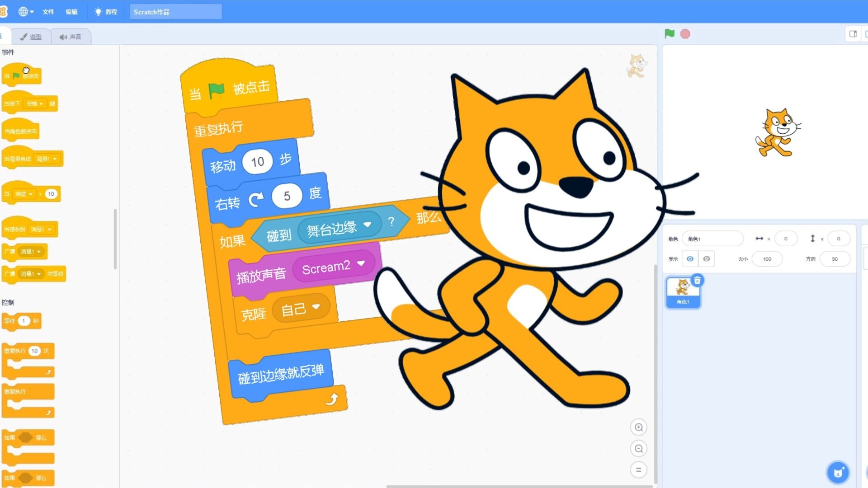
Task: Delete sprite using the trash icon
Action: 697,280
